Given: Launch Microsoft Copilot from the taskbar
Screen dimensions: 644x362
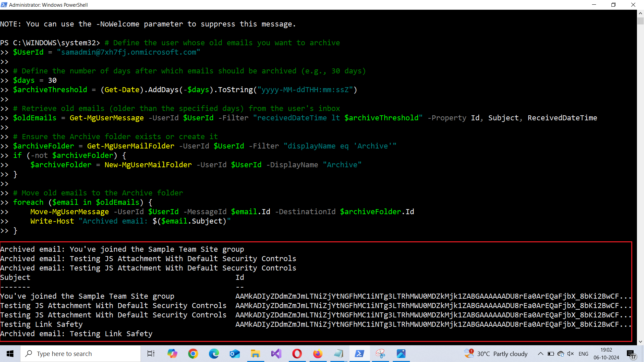Looking at the screenshot, I should 172,354.
